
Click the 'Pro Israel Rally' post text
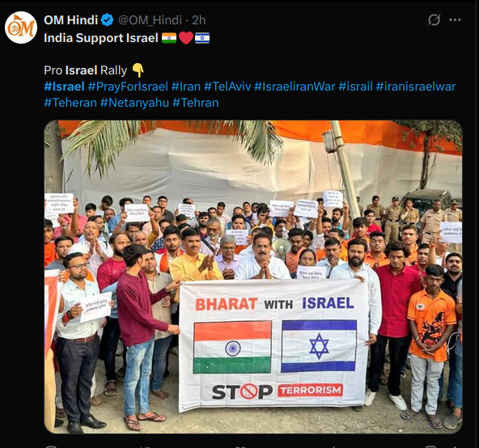85,70
